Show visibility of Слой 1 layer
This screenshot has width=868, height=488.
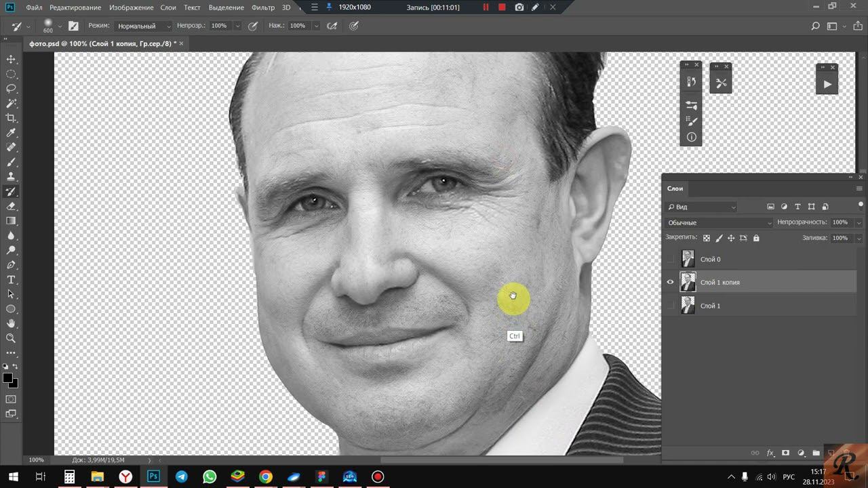tap(671, 306)
